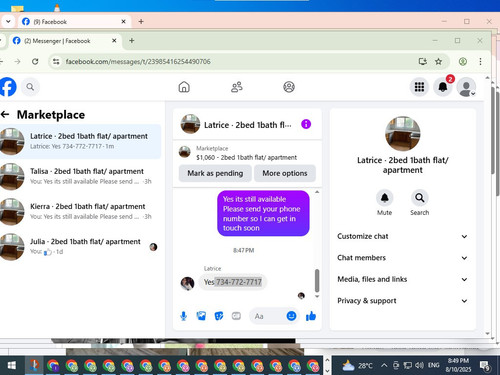The width and height of the screenshot is (500, 375).
Task: Click the address bar URL
Action: point(138,62)
